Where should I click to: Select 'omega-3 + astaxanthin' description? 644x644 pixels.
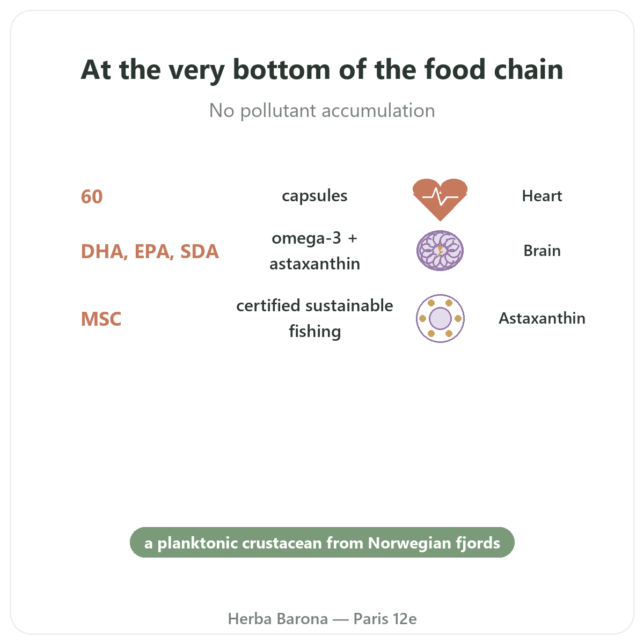(x=315, y=251)
